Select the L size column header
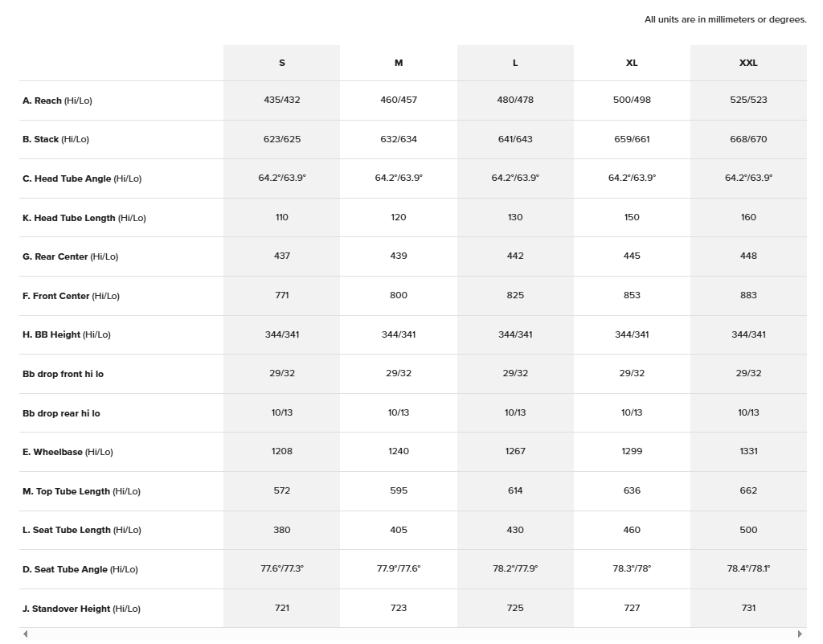Image resolution: width=823 pixels, height=644 pixels. click(x=515, y=63)
